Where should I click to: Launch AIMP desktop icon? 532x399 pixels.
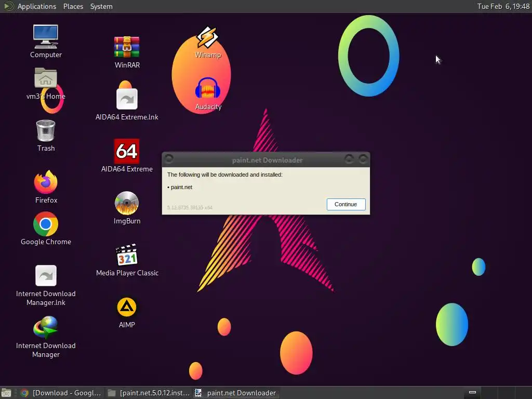(127, 307)
